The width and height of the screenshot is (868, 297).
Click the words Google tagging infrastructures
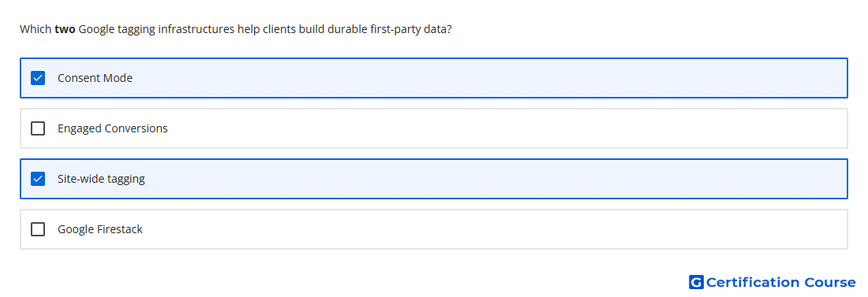point(157,30)
